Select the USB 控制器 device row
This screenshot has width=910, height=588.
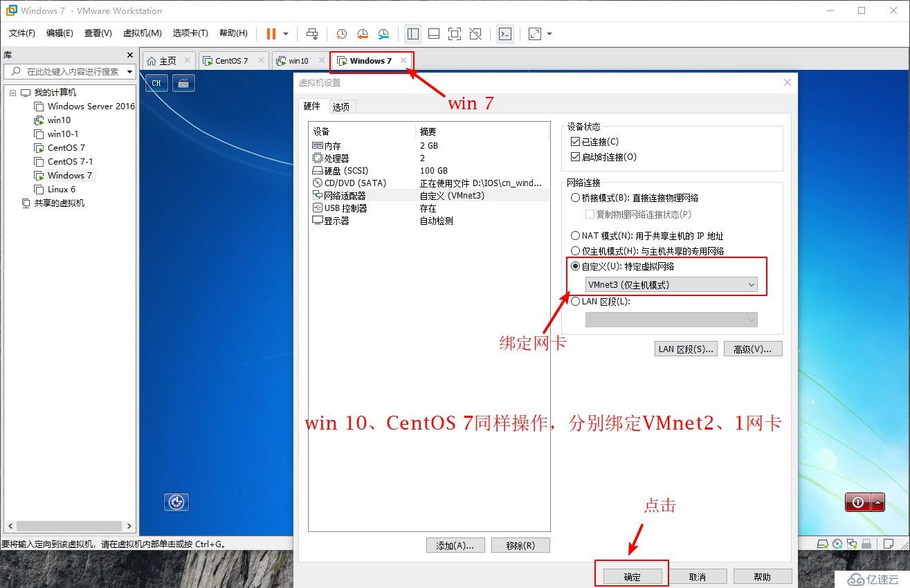tap(429, 208)
